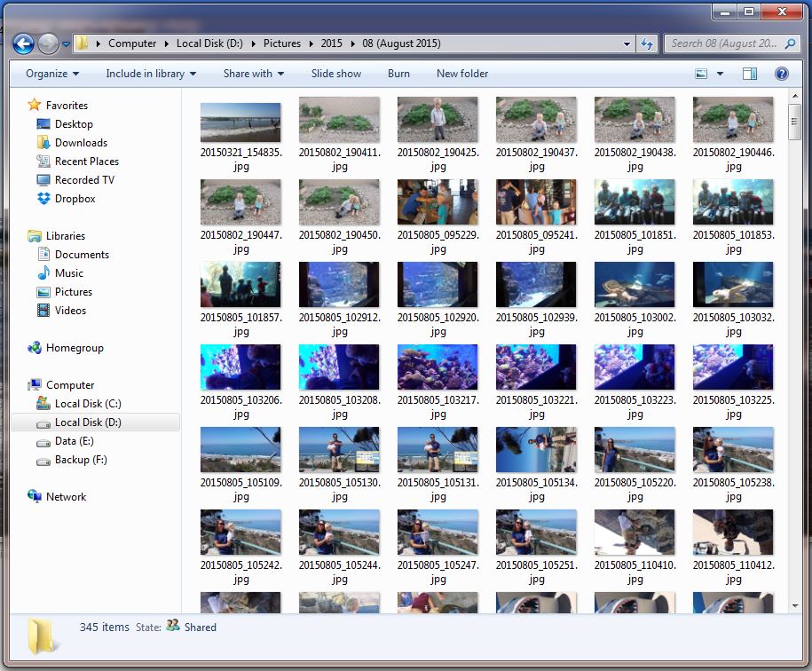Click the Homegroup icon
Screen dimensions: 812x671
point(35,347)
